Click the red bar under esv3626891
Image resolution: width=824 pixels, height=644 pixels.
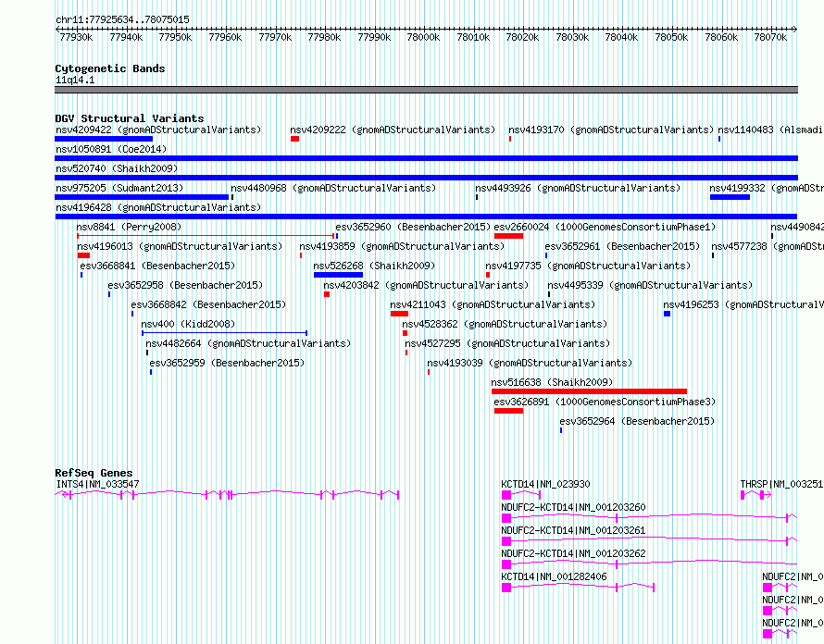click(508, 411)
